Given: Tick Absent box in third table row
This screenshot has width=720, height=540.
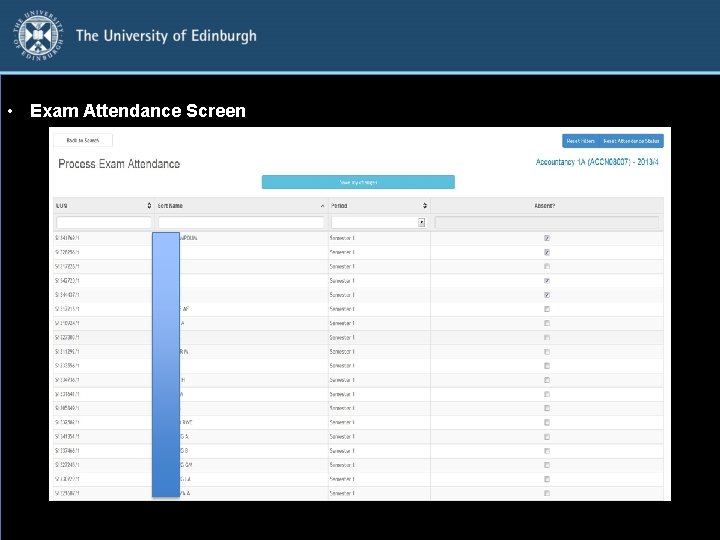Looking at the screenshot, I should click(x=547, y=266).
